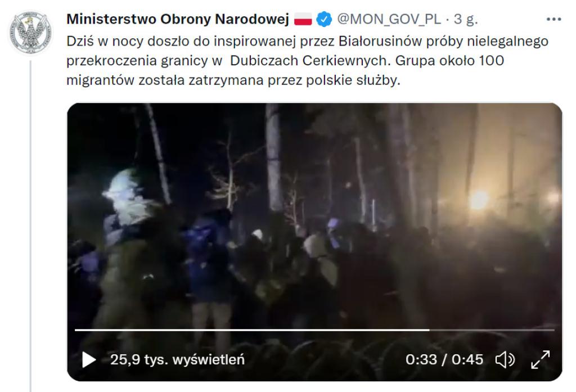This screenshot has height=392, width=576.
Task: Jump to the unplayed end of the progress bar
Action: click(492, 330)
